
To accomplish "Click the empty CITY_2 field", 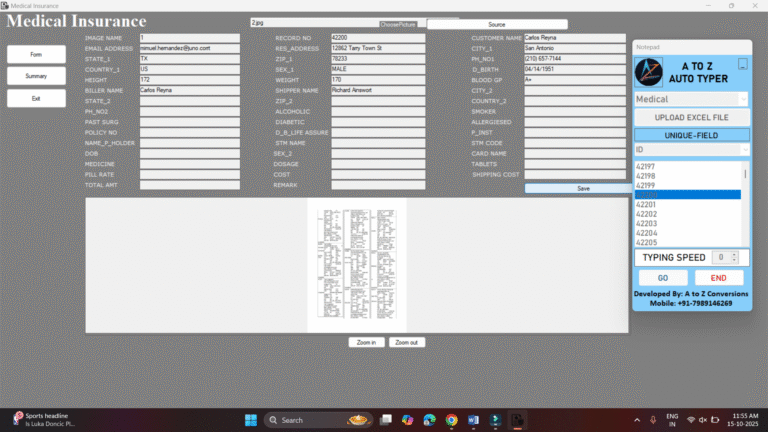I will tap(575, 90).
